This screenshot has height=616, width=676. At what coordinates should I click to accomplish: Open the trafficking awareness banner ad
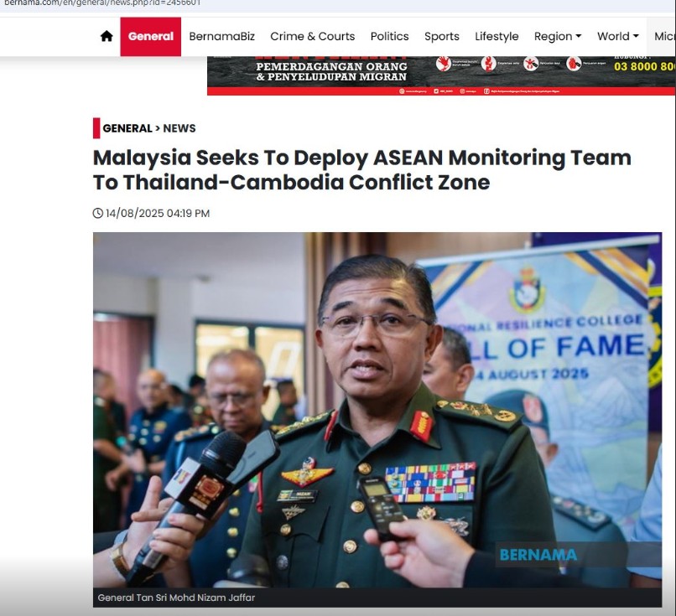pyautogui.click(x=441, y=75)
